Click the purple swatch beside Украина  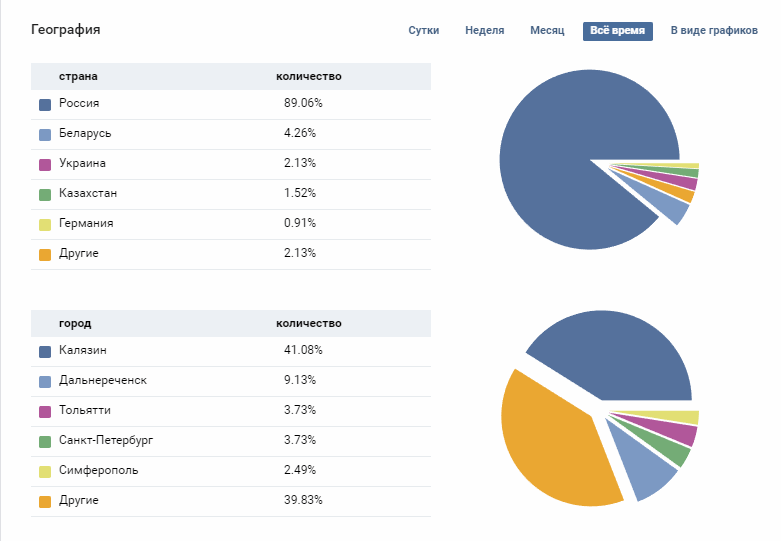coord(45,164)
